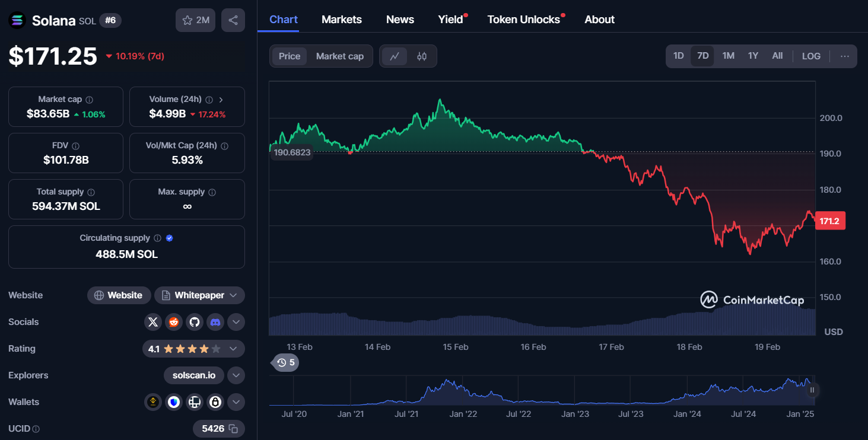Click the Ledger wallet icon
The image size is (868, 440).
195,402
